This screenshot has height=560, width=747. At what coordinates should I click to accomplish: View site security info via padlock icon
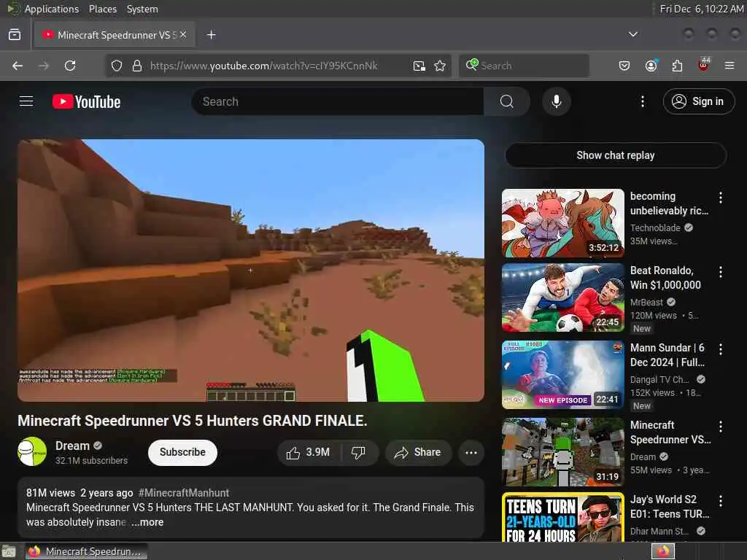pyautogui.click(x=136, y=66)
